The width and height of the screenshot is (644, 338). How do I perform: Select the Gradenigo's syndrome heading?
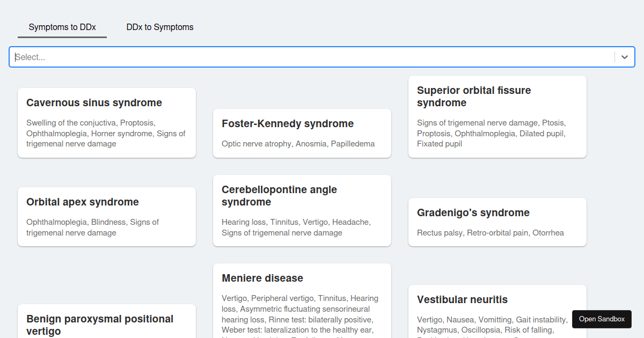click(x=473, y=212)
